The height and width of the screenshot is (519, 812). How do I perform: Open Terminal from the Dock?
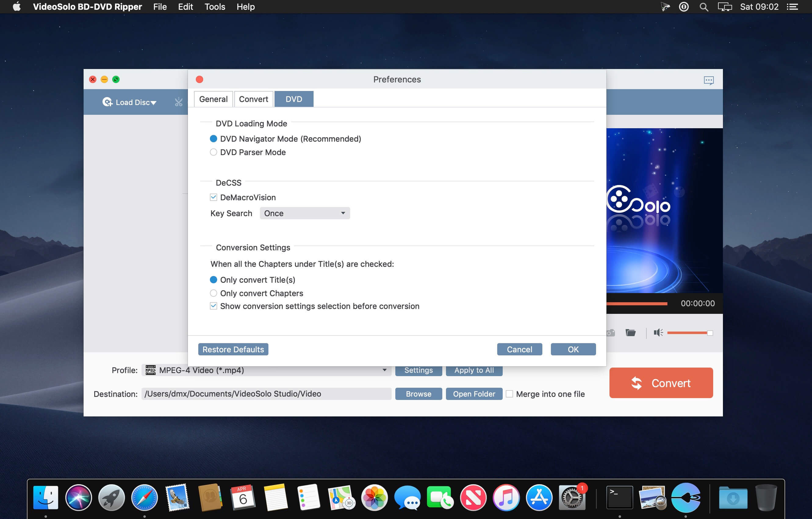coord(620,497)
